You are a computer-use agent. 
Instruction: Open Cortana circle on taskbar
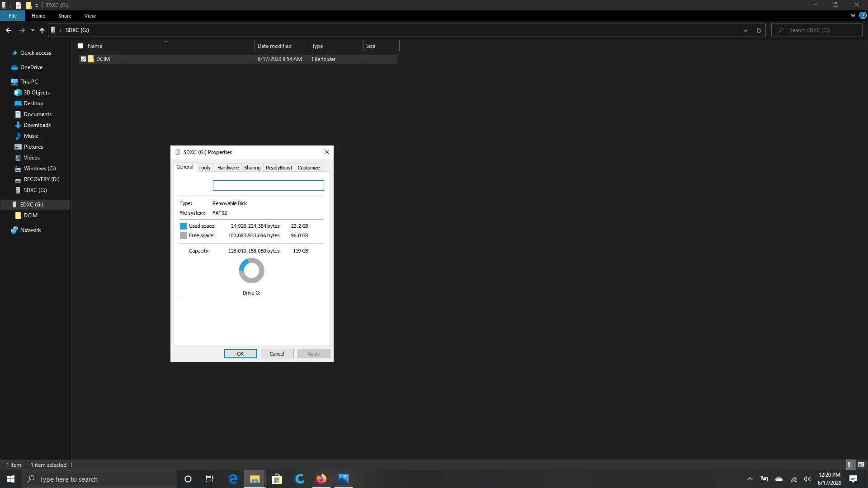(x=188, y=479)
